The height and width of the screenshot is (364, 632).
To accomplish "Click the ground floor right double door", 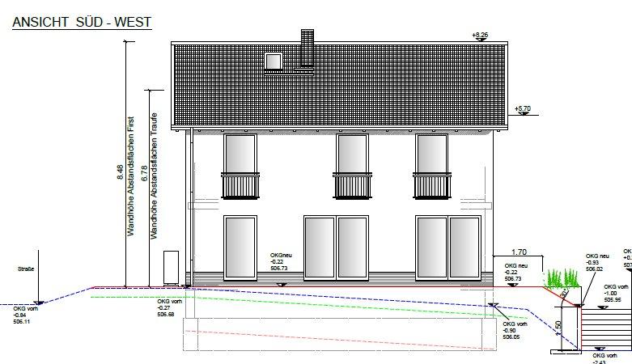I will pos(448,247).
